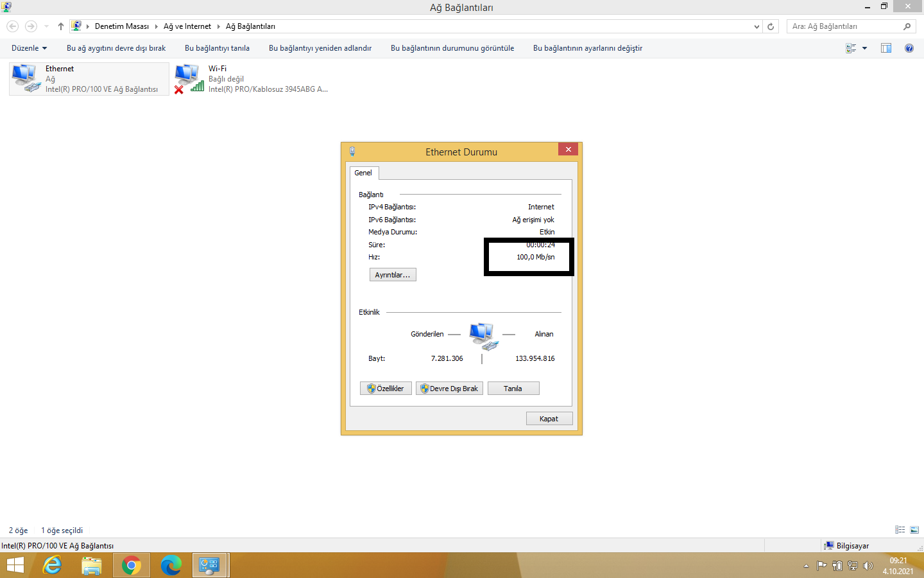Open Ayrıntılar connection details
The height and width of the screenshot is (578, 924).
click(393, 275)
